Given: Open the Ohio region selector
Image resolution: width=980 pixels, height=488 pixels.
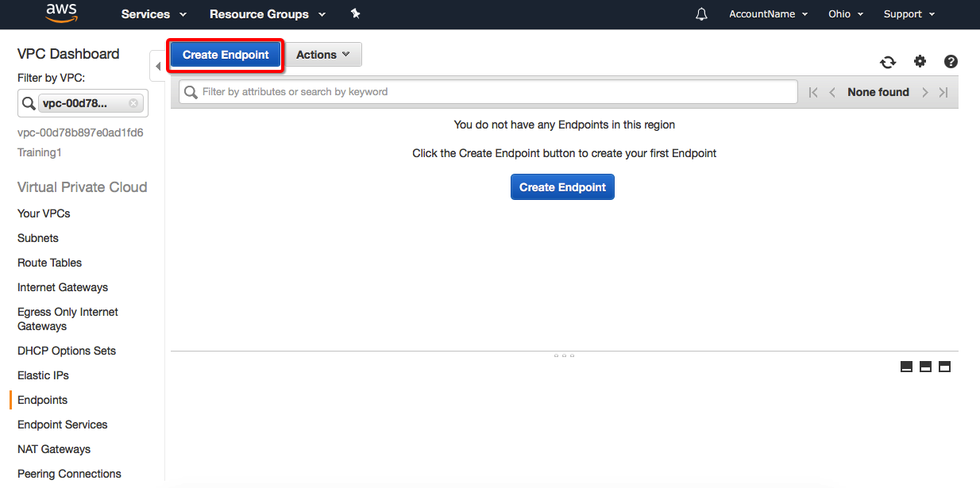Looking at the screenshot, I should 845,14.
